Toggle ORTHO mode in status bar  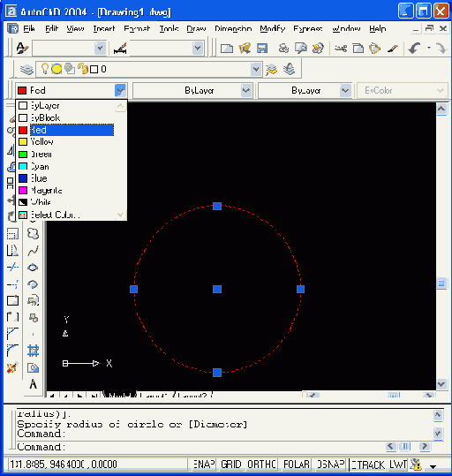click(x=261, y=465)
